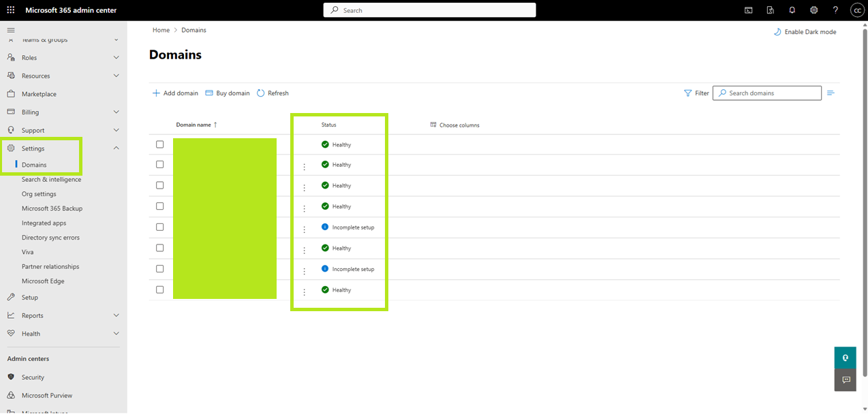Expand the Health chevron in navigation
Image resolution: width=868 pixels, height=414 pixels.
[116, 334]
